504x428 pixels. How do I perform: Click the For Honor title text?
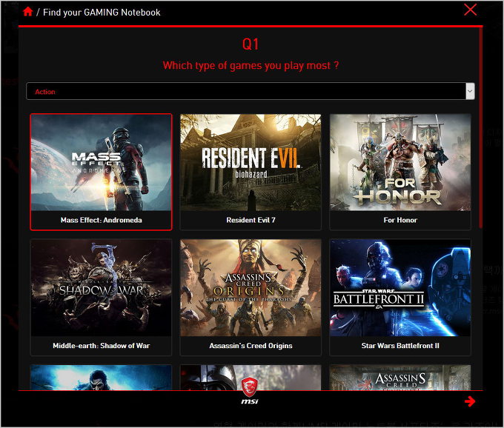pyautogui.click(x=400, y=220)
